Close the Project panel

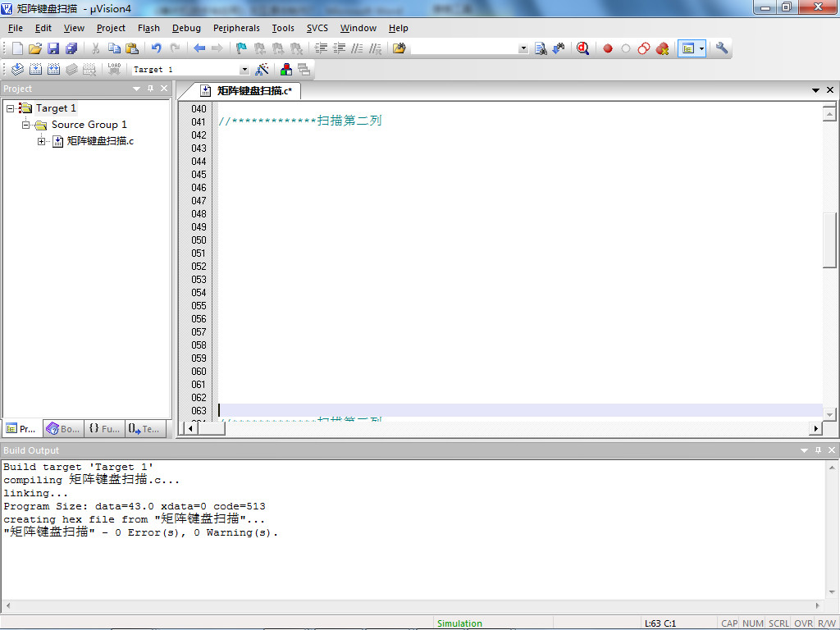point(164,89)
